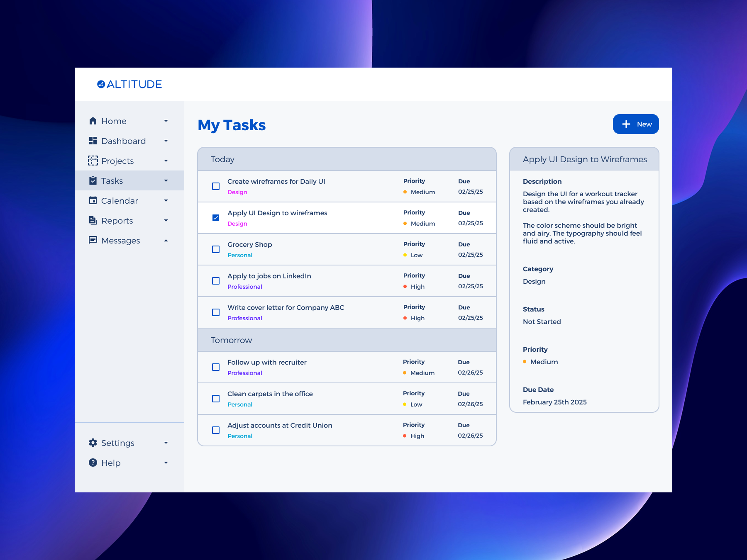This screenshot has height=560, width=747.
Task: Click the Altitude logo
Action: 129,84
